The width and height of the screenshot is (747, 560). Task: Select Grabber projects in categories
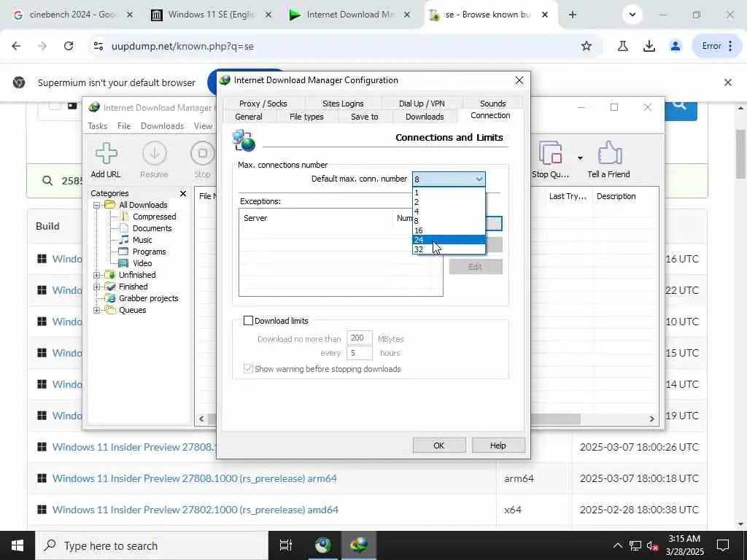click(x=148, y=298)
